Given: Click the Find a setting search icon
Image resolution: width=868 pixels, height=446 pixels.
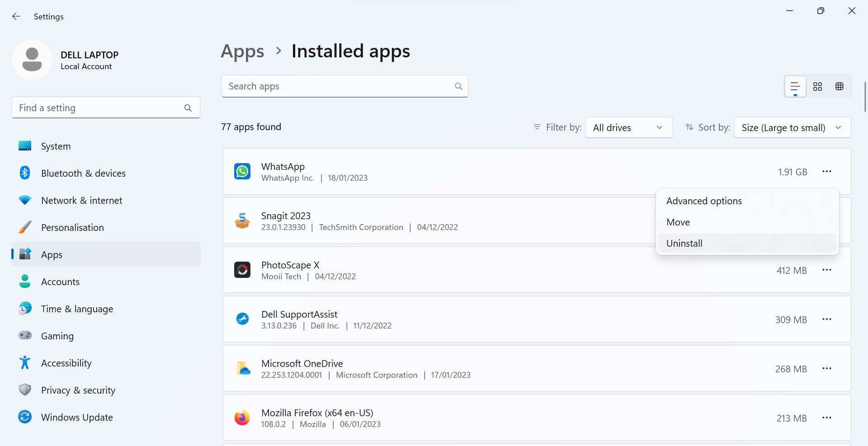Looking at the screenshot, I should [x=188, y=108].
